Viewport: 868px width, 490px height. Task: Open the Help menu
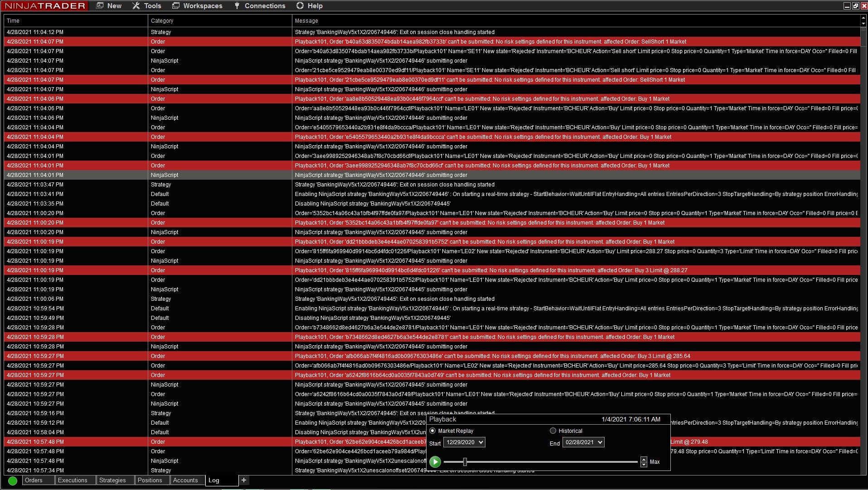point(309,6)
